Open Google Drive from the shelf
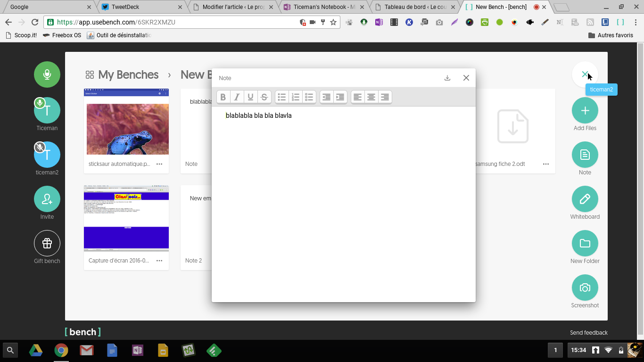The height and width of the screenshot is (362, 644). pos(36,350)
